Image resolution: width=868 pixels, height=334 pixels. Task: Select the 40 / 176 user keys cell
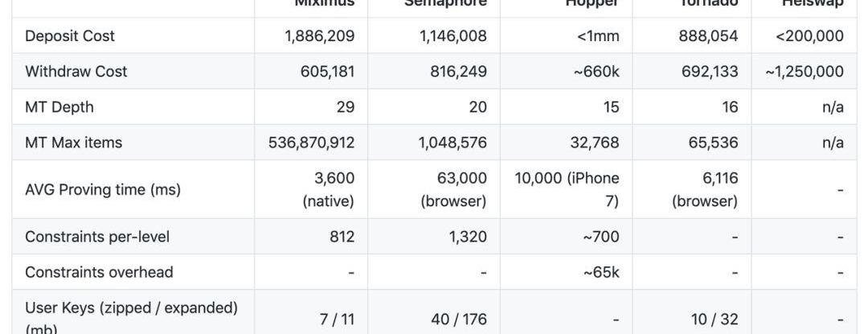(x=459, y=320)
